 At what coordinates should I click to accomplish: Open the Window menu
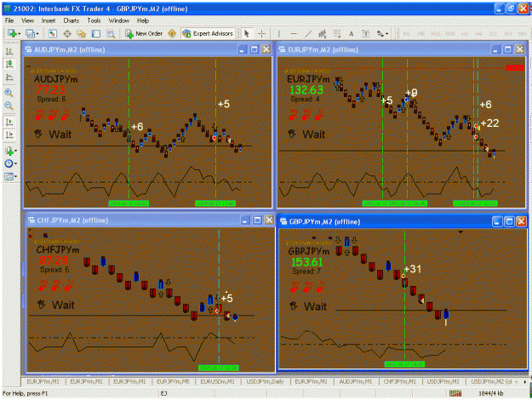pos(119,20)
